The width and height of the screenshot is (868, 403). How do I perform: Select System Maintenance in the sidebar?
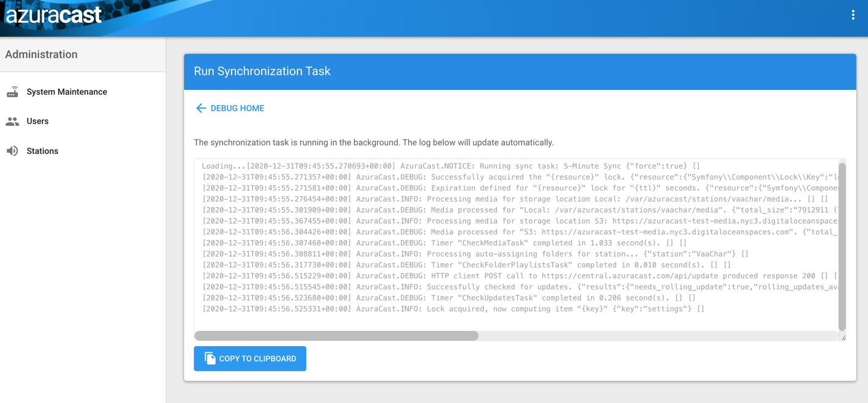coord(67,92)
